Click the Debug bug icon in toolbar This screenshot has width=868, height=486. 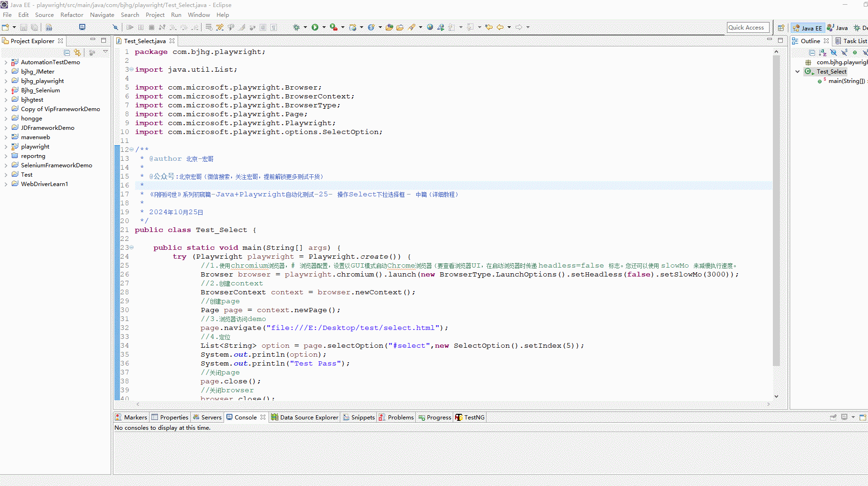(x=296, y=27)
